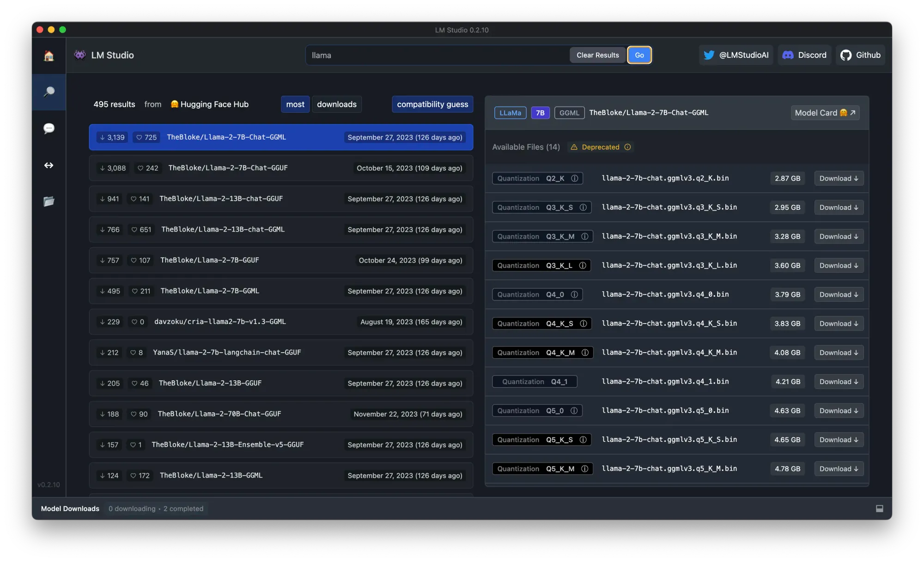Click the deprecated warning info icon
Image resolution: width=924 pixels, height=562 pixels.
(627, 147)
